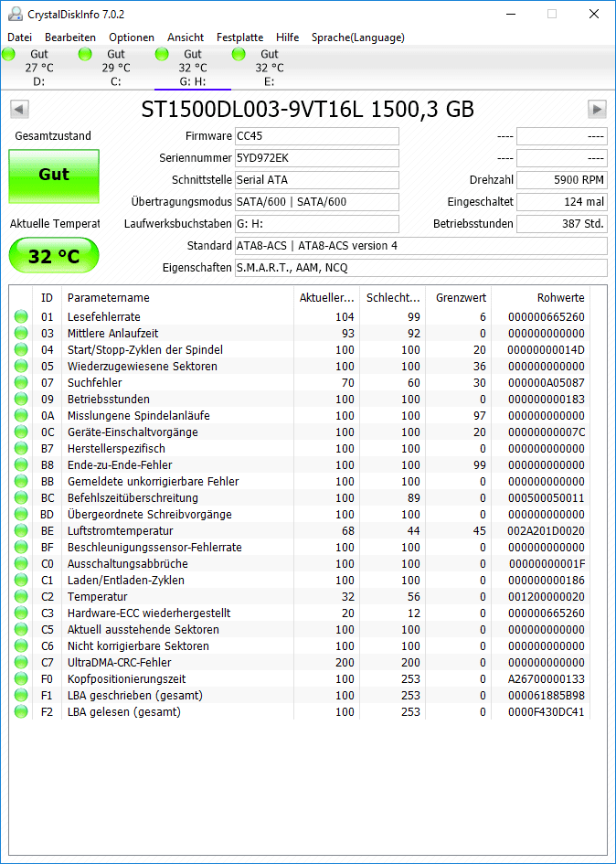Open the Hilfe menu
This screenshot has width=616, height=864.
pyautogui.click(x=287, y=37)
